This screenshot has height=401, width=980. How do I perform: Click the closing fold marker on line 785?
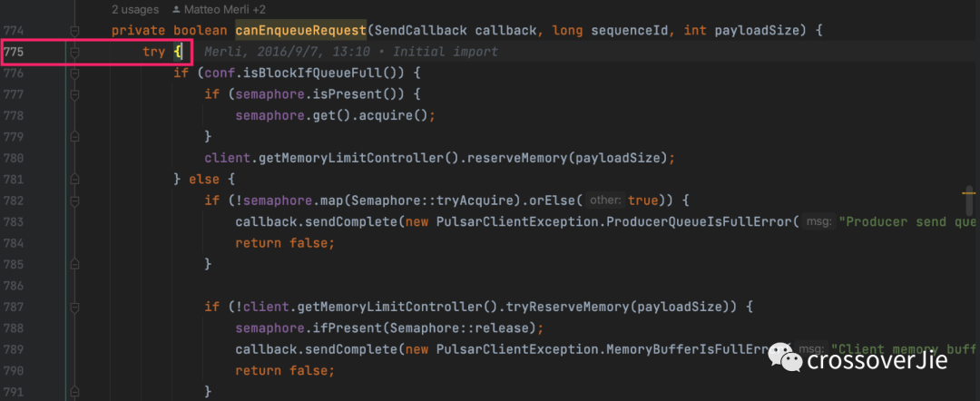coord(75,264)
